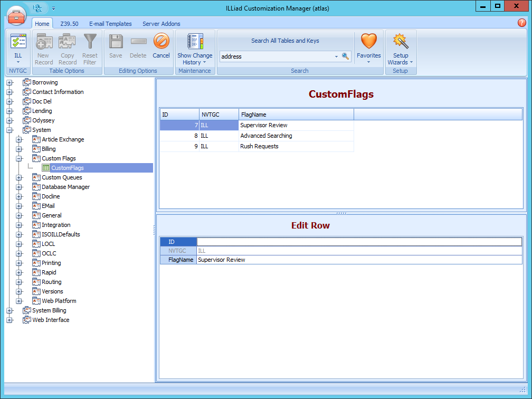Click the FlagName edit field
532x399 pixels.
click(317, 260)
